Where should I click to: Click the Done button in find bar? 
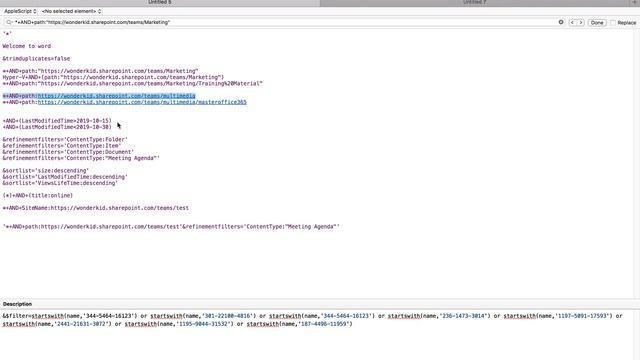597,23
